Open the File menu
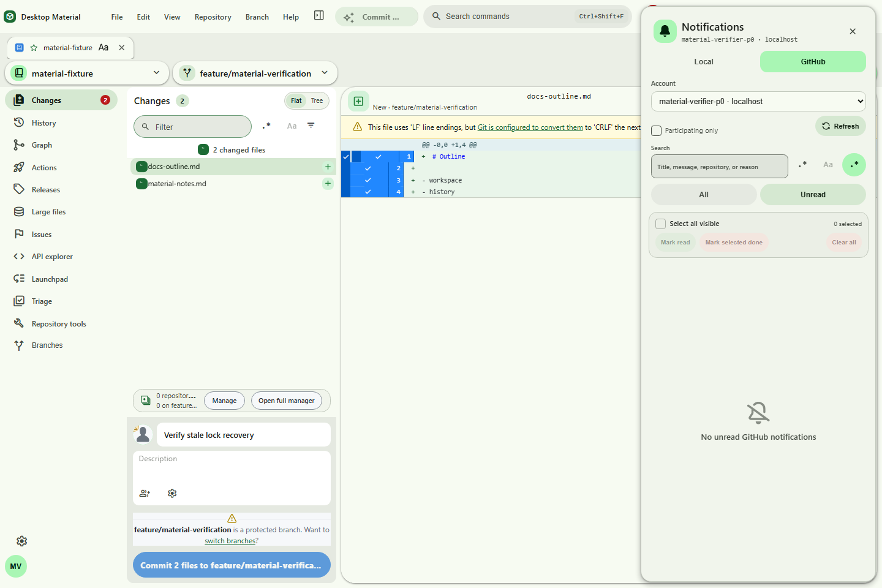Image resolution: width=882 pixels, height=588 pixels. (x=117, y=17)
